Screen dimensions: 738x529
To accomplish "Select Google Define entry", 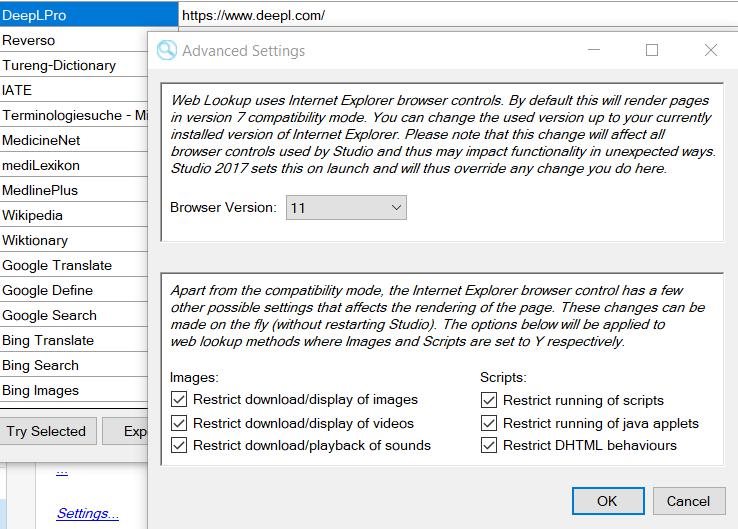I will click(x=74, y=290).
